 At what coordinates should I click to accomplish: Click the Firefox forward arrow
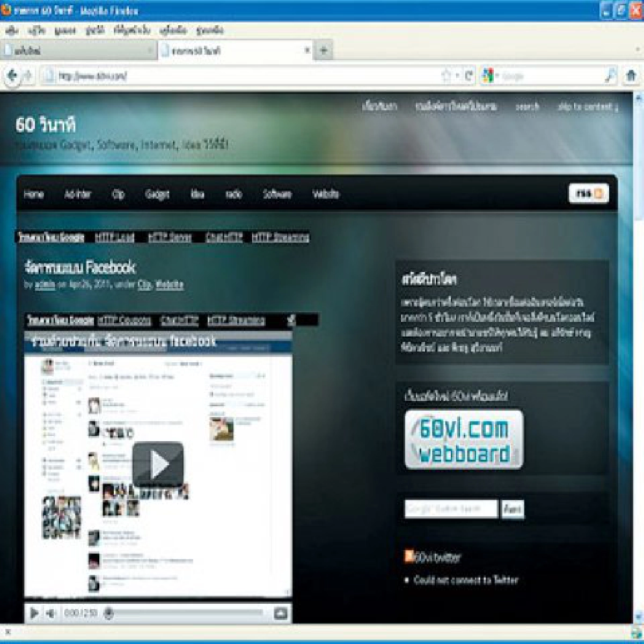pos(28,76)
